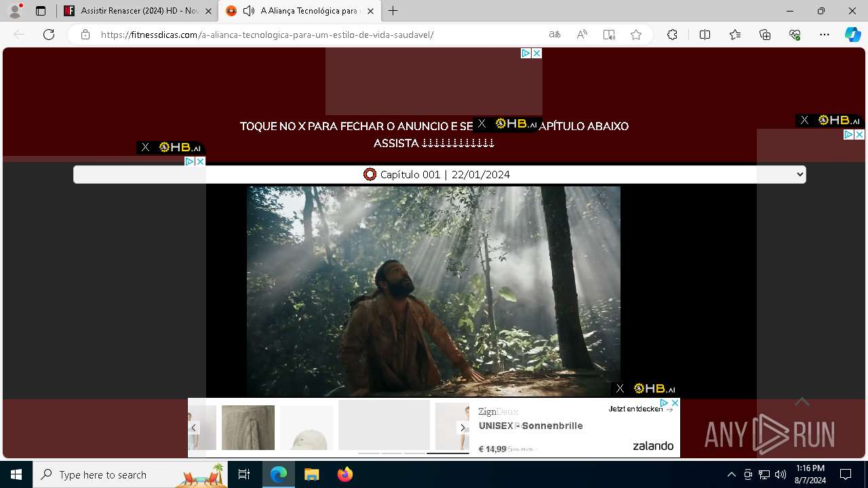Go to next item in Zalando carousel
The height and width of the screenshot is (488, 868).
click(x=463, y=428)
